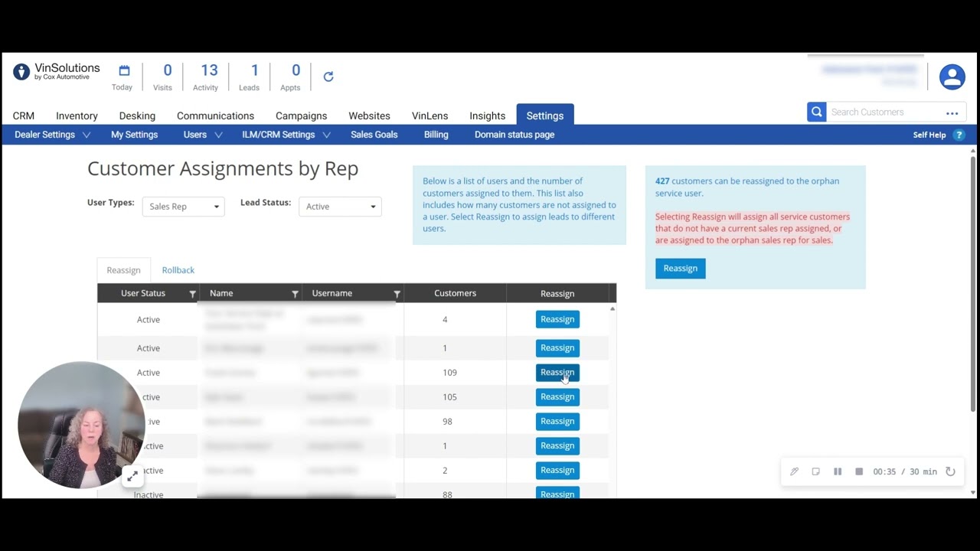This screenshot has height=551, width=980.
Task: Open the Desking tab
Action: [137, 116]
